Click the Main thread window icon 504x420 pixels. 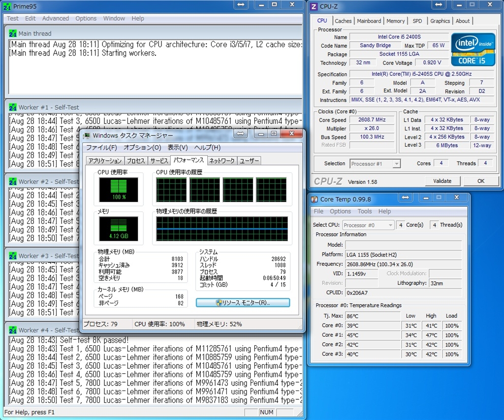tap(13, 33)
